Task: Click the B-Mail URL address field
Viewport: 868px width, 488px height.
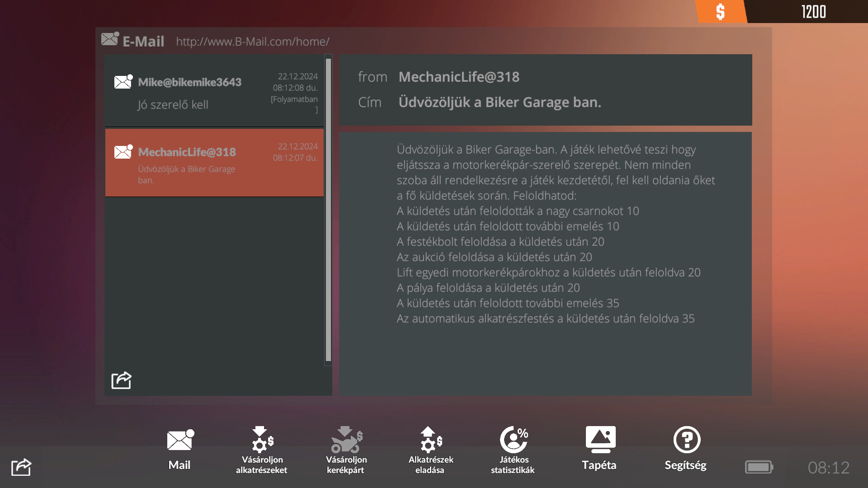Action: tap(252, 42)
